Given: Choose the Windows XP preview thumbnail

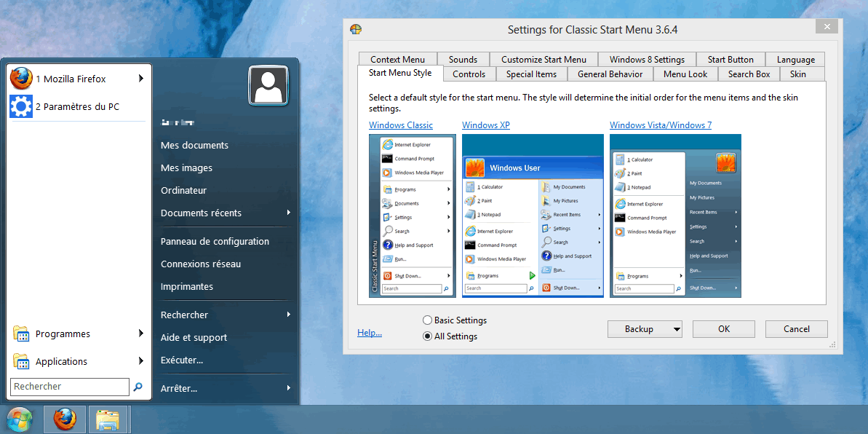Looking at the screenshot, I should tap(533, 216).
